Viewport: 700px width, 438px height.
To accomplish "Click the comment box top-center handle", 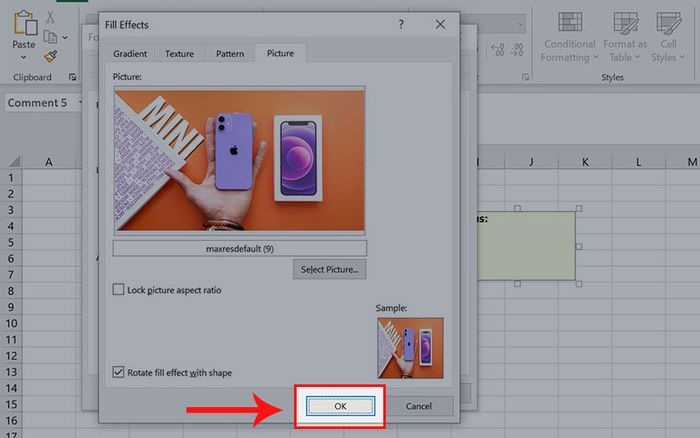I will tap(517, 208).
